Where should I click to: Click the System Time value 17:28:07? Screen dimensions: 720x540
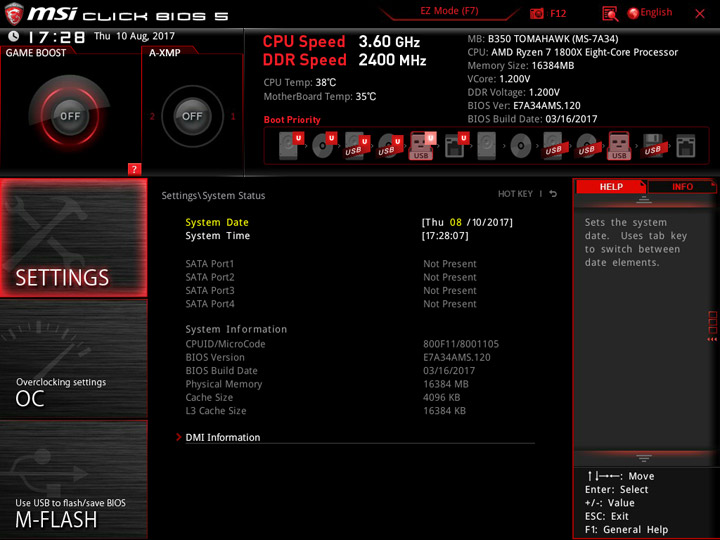(445, 236)
